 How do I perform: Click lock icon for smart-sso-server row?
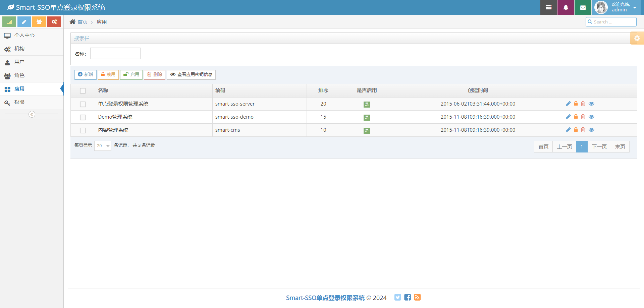tap(576, 104)
